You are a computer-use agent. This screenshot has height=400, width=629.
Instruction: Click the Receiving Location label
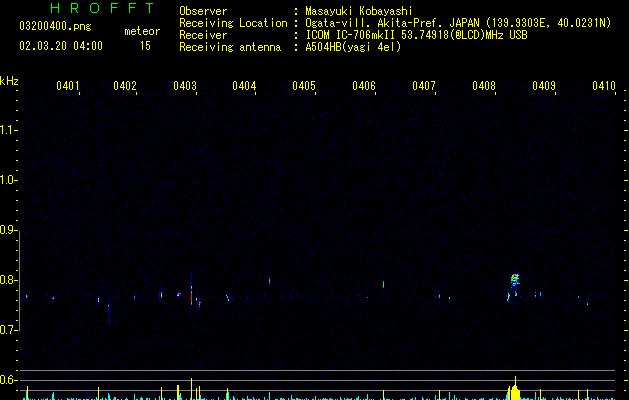point(233,23)
